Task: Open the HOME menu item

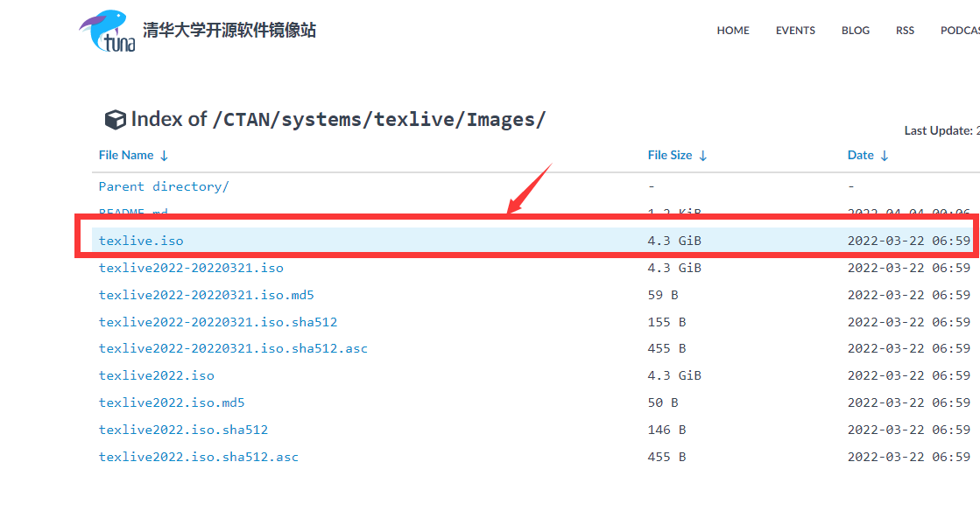Action: [733, 30]
